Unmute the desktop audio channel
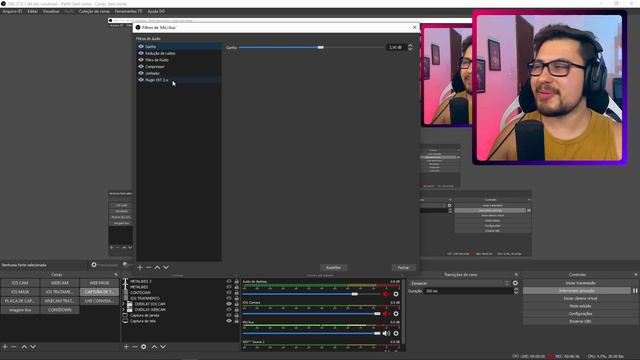Screen dimensions: 640x360 point(386,294)
